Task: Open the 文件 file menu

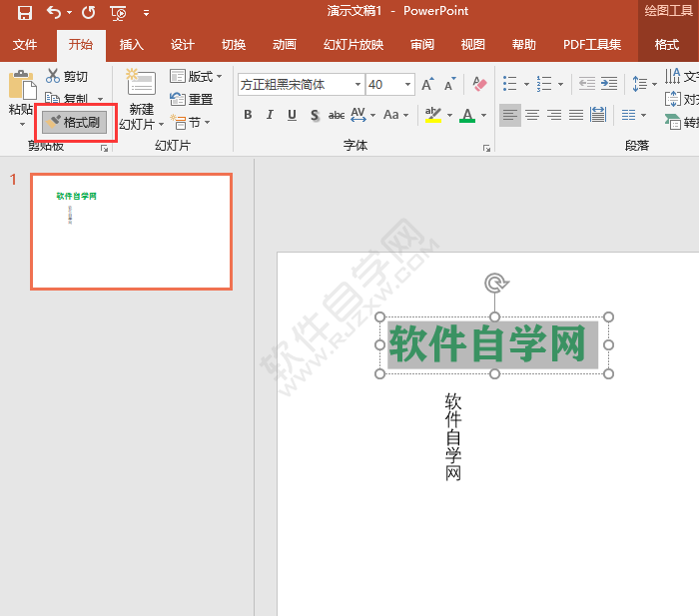Action: (25, 45)
